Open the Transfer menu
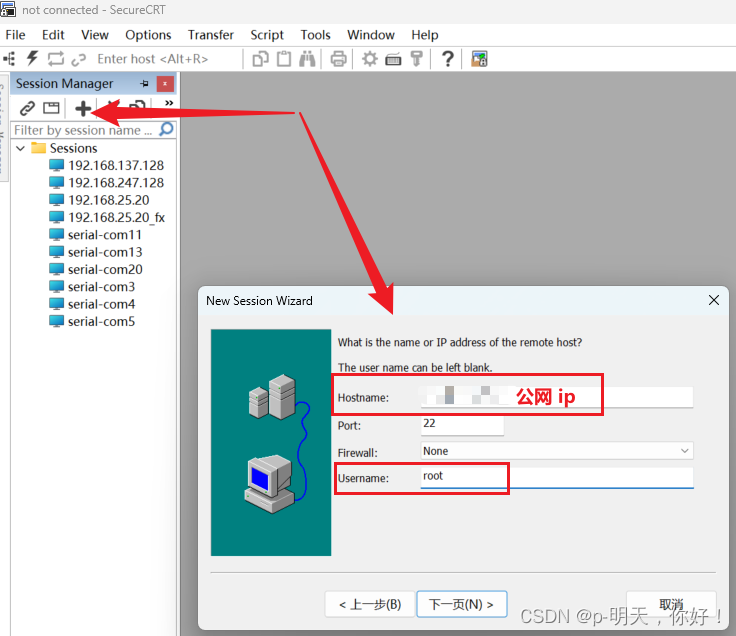 point(211,35)
